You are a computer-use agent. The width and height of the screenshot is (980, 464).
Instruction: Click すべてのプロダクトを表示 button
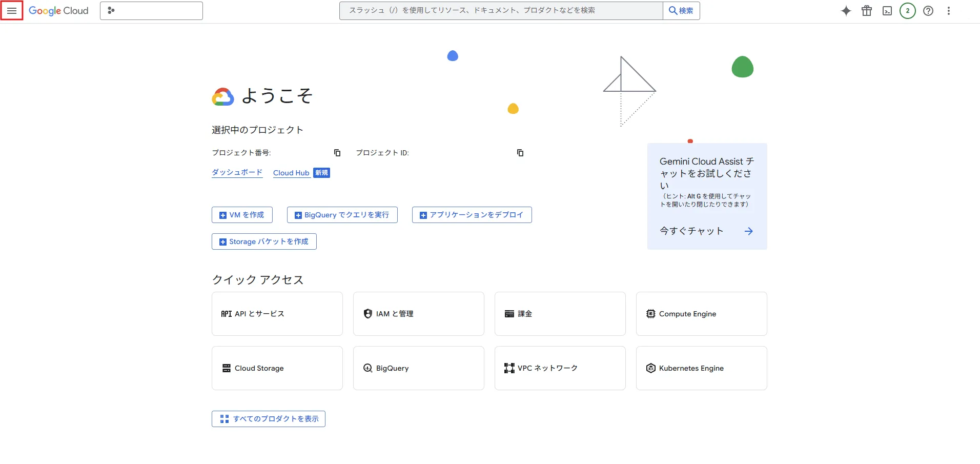(269, 419)
